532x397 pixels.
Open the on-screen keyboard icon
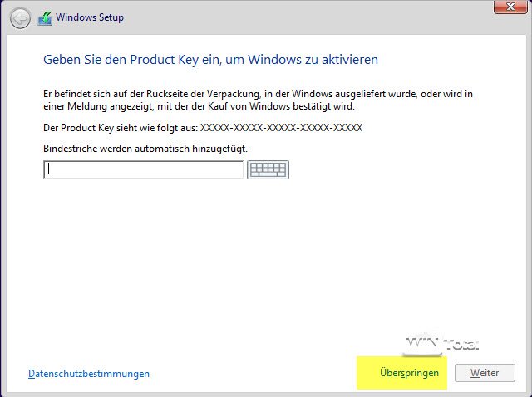pos(268,169)
